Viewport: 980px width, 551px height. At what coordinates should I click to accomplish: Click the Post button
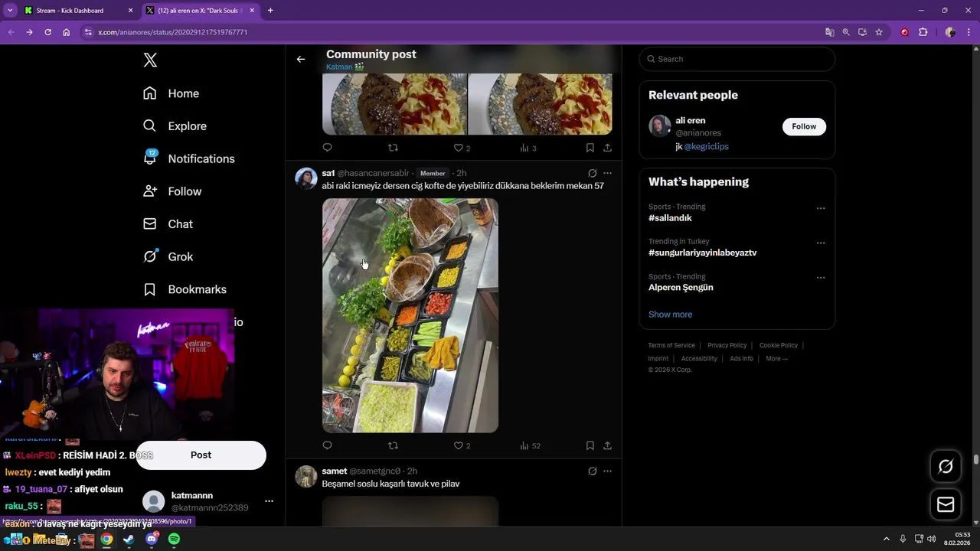point(201,455)
